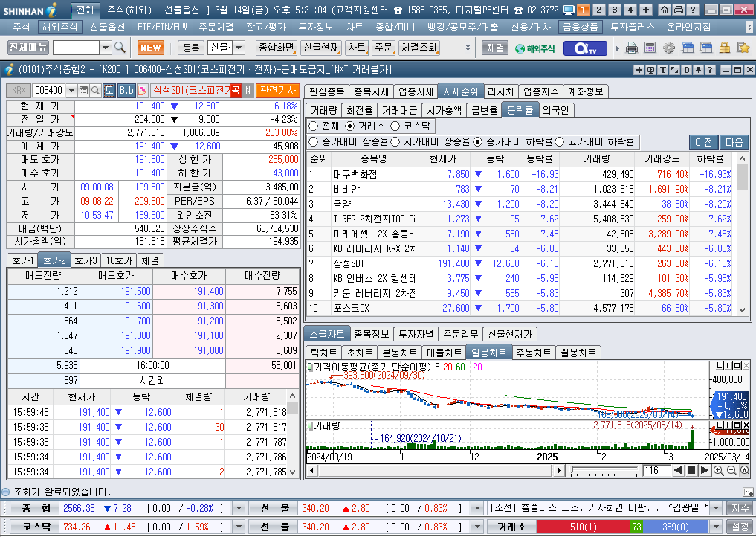Zoom out the chart with minus magnifier
The image size is (756, 537).
pyautogui.click(x=731, y=470)
